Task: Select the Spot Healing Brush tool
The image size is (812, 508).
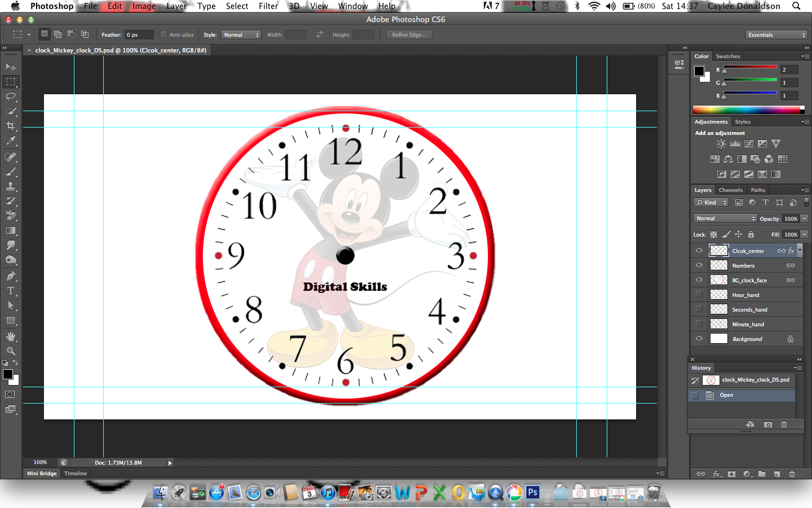Action: [x=11, y=157]
